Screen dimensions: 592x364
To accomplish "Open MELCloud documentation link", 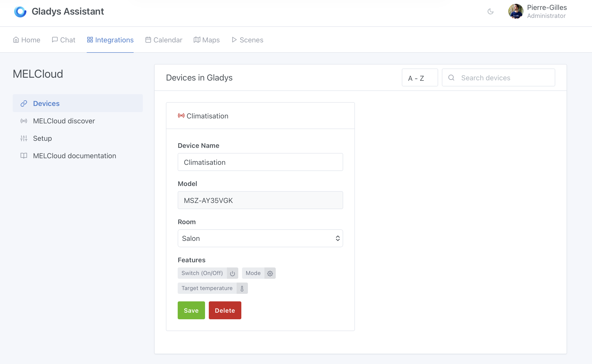I will click(x=74, y=156).
